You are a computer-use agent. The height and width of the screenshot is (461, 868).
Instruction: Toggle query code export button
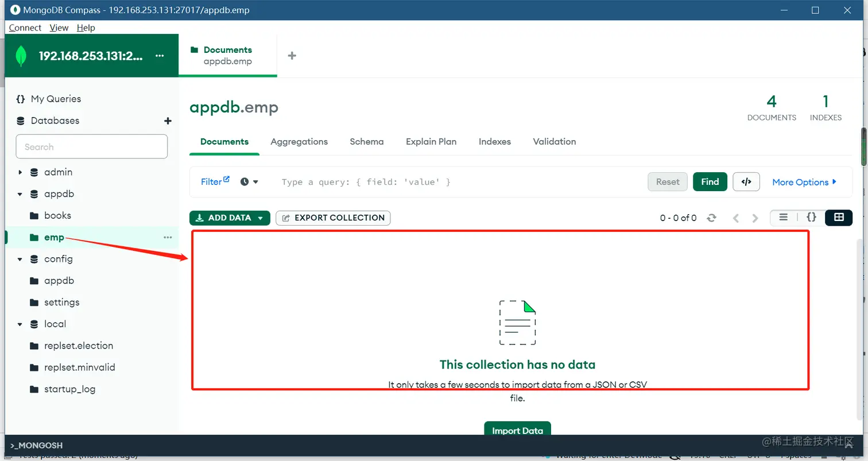(x=746, y=181)
